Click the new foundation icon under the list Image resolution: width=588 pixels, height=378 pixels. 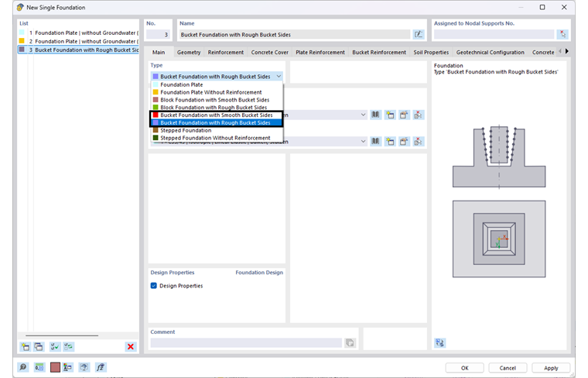[x=26, y=346]
